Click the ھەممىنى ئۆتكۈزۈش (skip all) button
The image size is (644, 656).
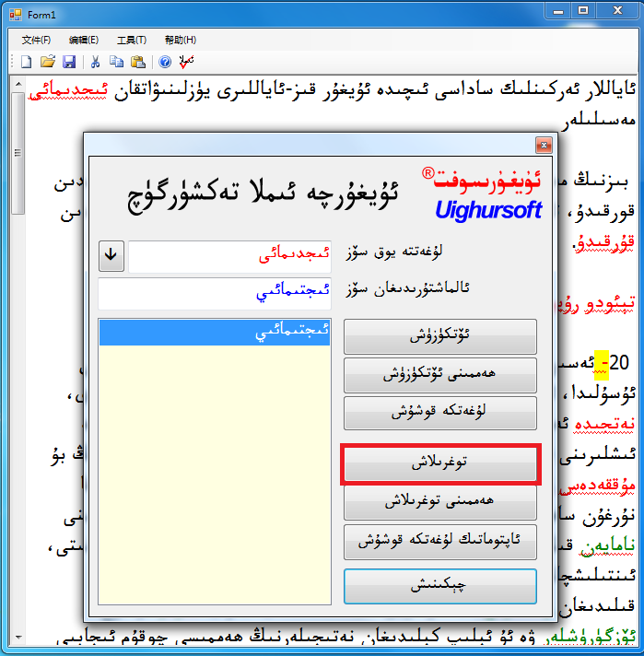pyautogui.click(x=440, y=375)
